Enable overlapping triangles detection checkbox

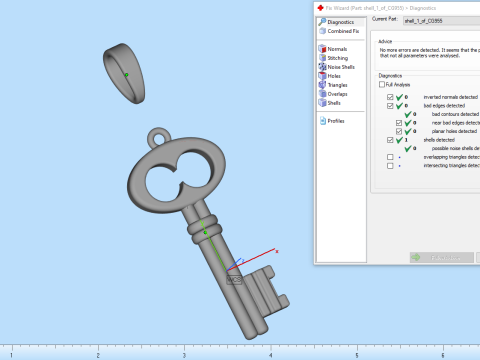pyautogui.click(x=390, y=157)
